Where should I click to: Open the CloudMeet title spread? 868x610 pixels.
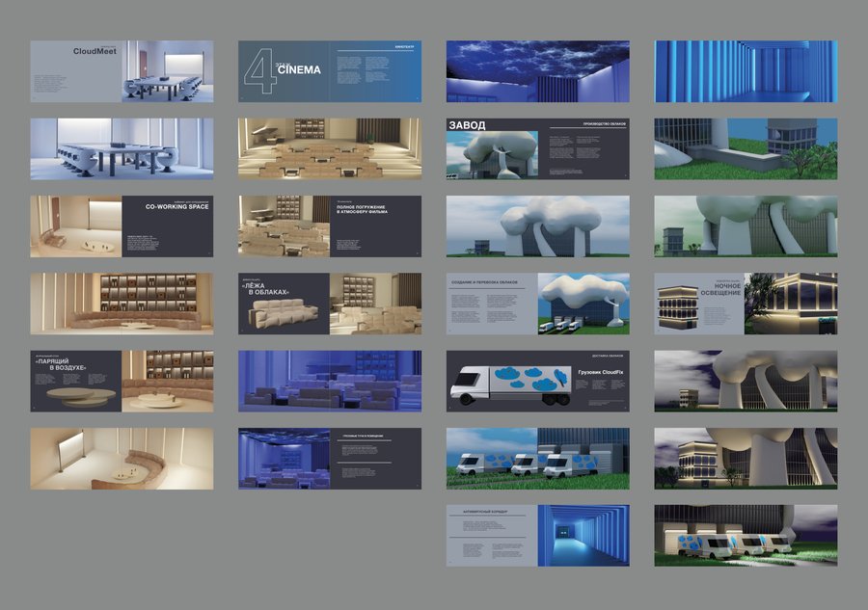122,71
